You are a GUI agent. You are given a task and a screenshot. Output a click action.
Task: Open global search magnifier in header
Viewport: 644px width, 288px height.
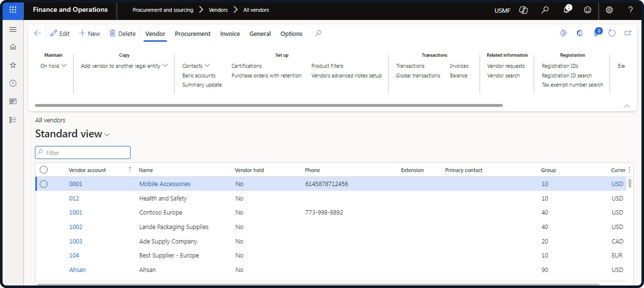pos(545,10)
